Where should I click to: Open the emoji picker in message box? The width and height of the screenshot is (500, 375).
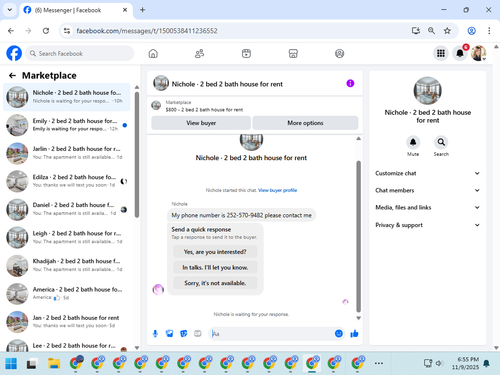[x=339, y=333]
